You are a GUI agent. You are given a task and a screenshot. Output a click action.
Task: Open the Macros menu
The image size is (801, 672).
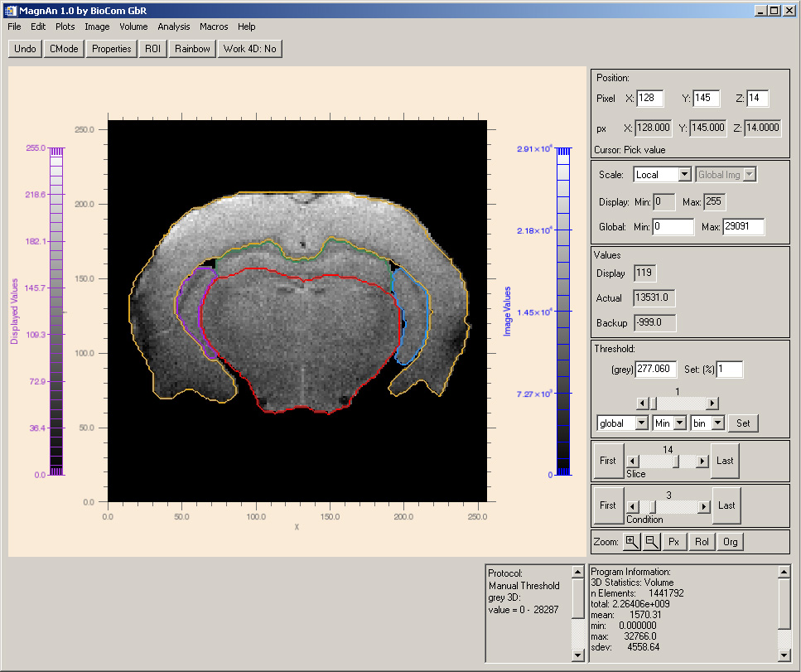click(214, 27)
